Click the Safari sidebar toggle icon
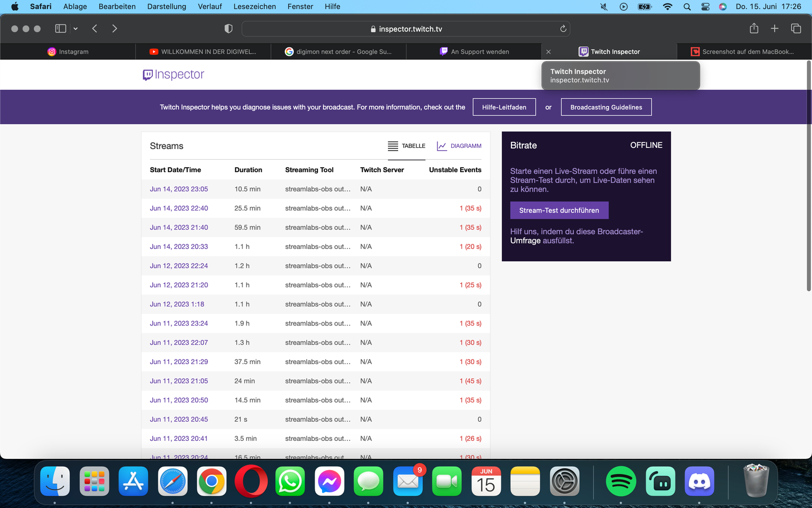This screenshot has width=812, height=508. 60,29
